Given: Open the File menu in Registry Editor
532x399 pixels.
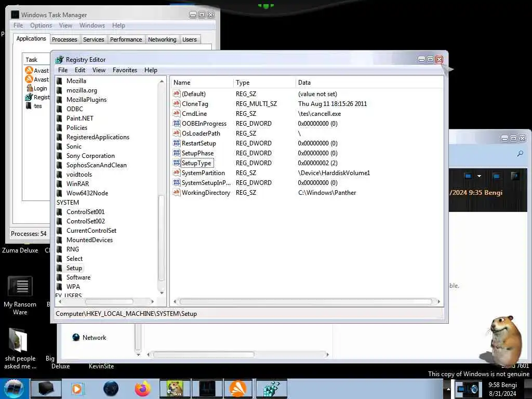Looking at the screenshot, I should pos(63,70).
